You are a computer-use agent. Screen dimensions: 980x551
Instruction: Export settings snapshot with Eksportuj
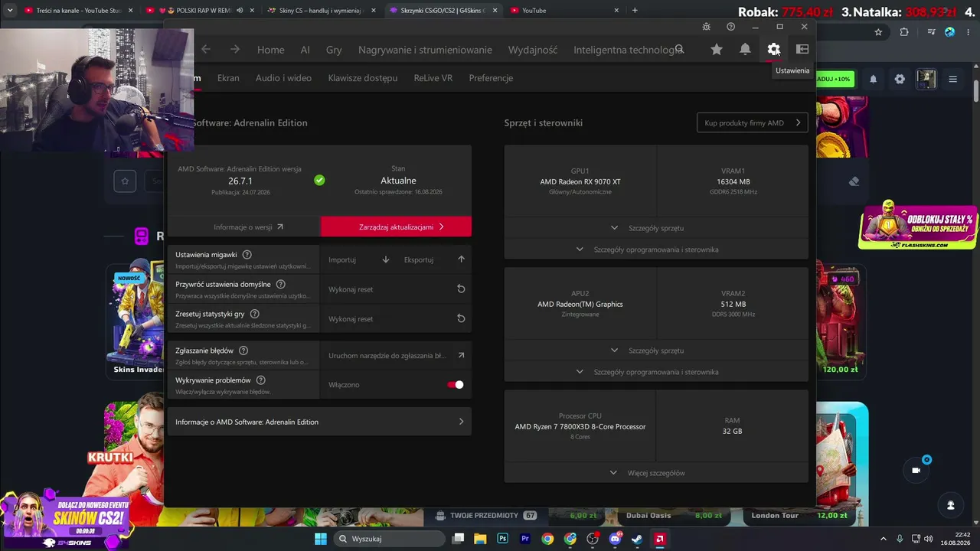434,259
